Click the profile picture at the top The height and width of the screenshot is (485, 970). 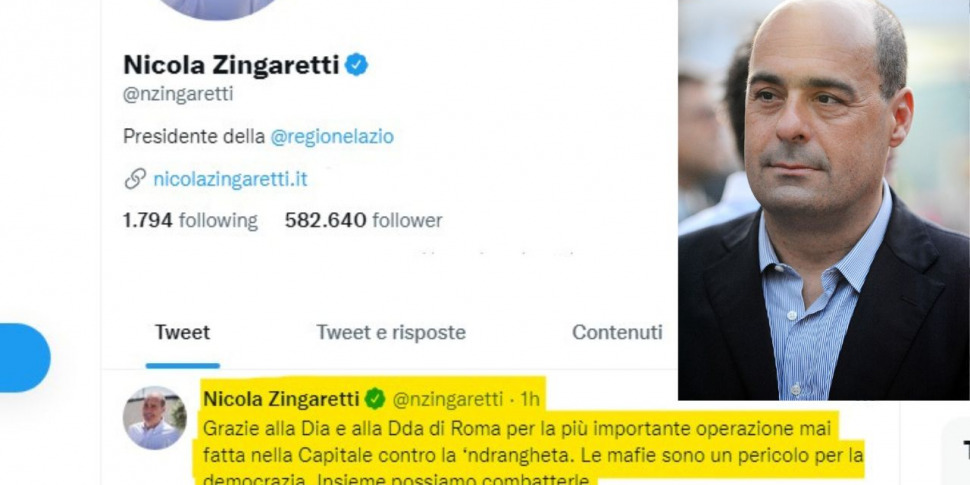(x=218, y=7)
